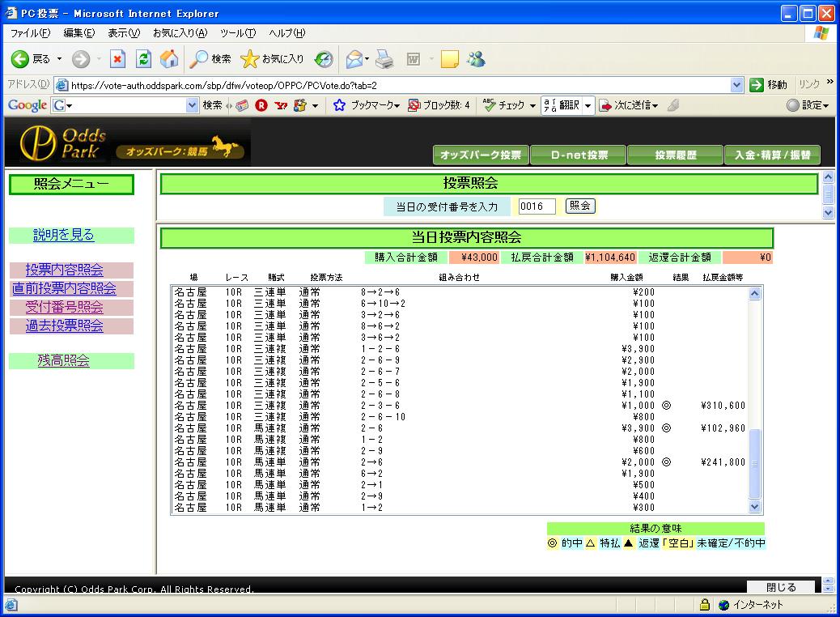Click the Yahoo Y! icon in Google toolbar

tap(281, 105)
